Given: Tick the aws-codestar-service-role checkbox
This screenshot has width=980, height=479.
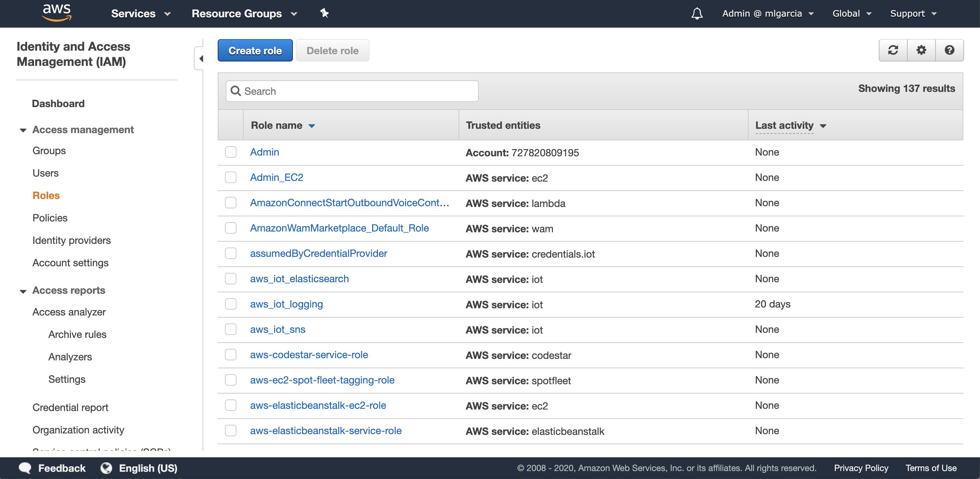Looking at the screenshot, I should pos(231,355).
